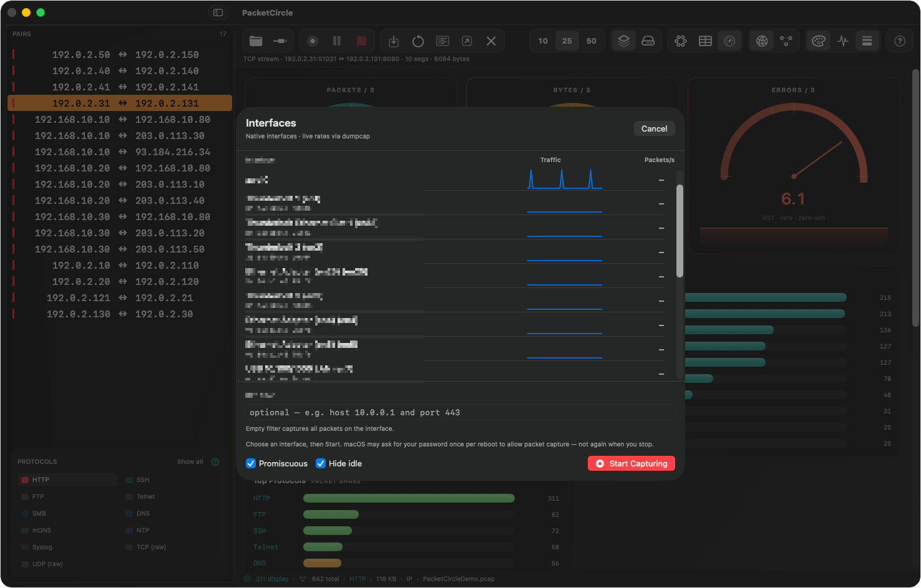Select the 25 segment option

(x=567, y=41)
